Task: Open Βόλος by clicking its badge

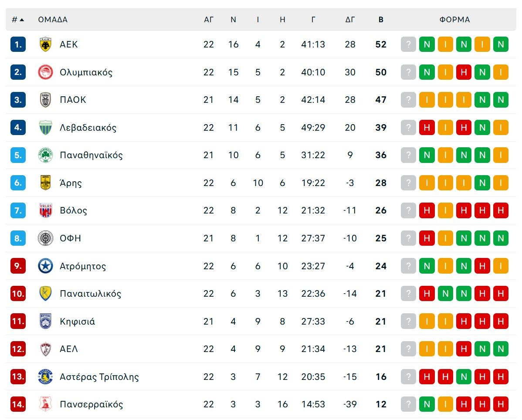Action: tap(45, 210)
